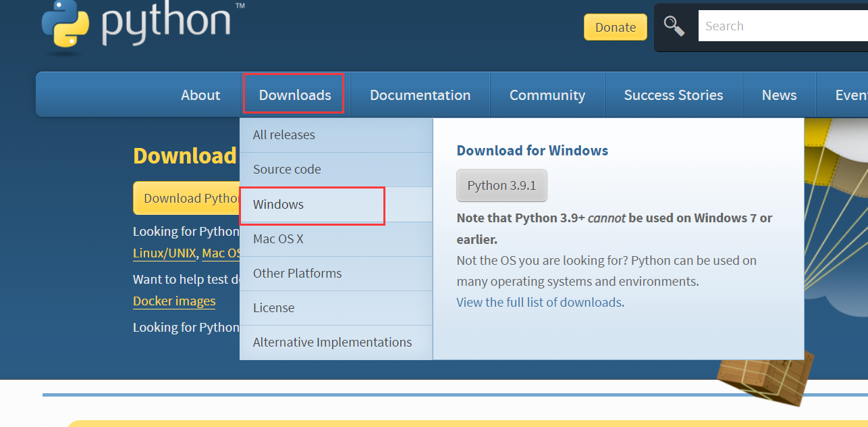
Task: Select All releases from the Downloads dropdown
Action: (x=336, y=135)
